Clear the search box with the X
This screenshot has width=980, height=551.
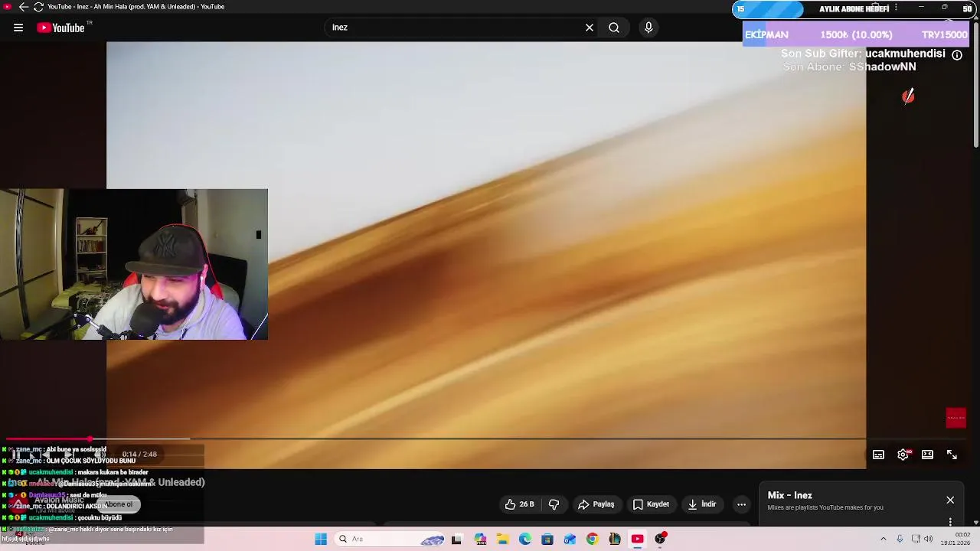pyautogui.click(x=590, y=28)
